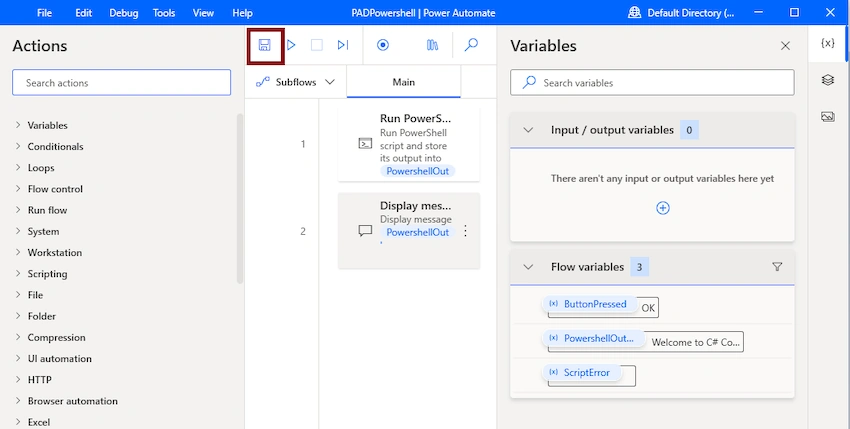This screenshot has width=850, height=429.
Task: Select the ScriptError flow variable
Action: pyautogui.click(x=581, y=373)
